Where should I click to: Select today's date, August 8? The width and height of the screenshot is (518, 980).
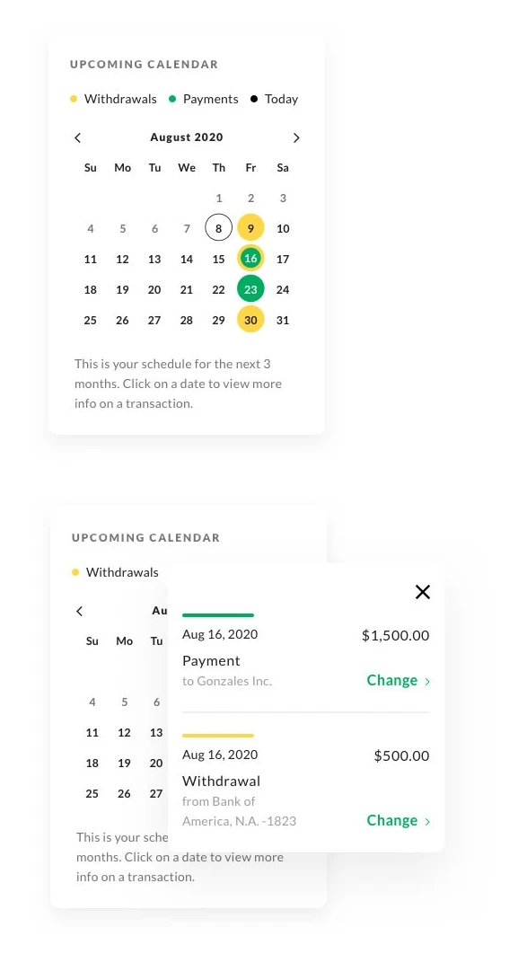tap(218, 228)
